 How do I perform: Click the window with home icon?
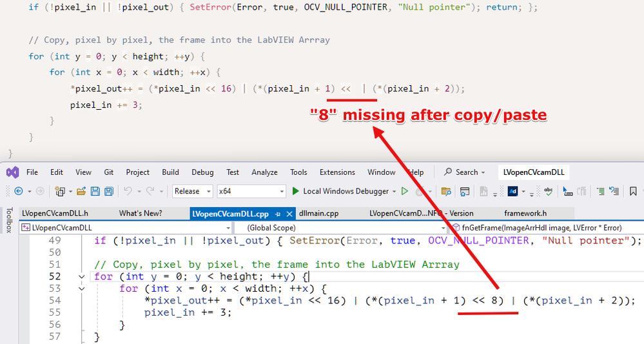coord(465,191)
